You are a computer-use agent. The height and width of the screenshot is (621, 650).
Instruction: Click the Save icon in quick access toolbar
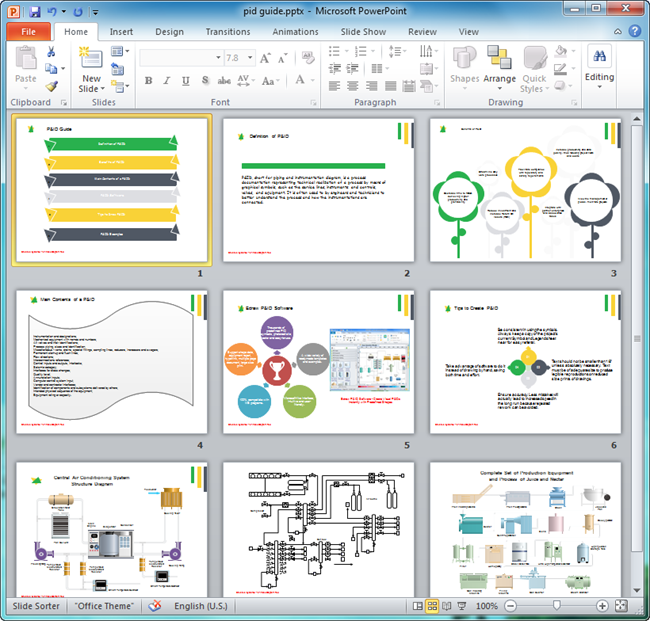(35, 10)
